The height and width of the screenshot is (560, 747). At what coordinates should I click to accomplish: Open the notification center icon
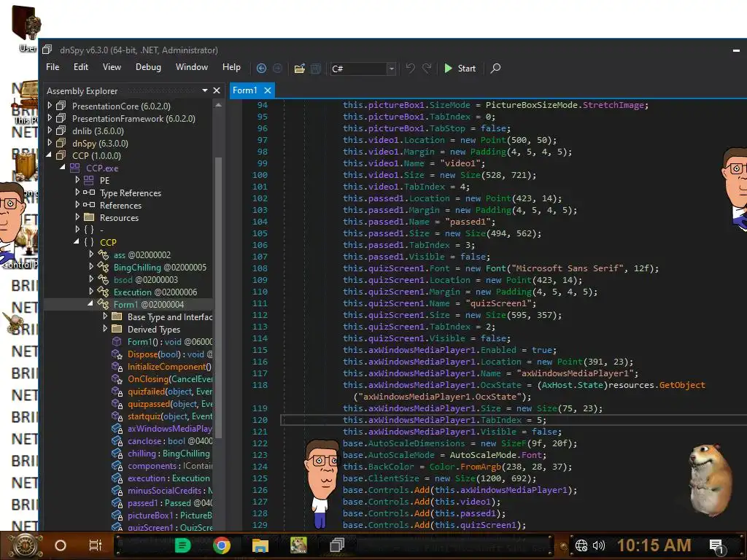[718, 546]
